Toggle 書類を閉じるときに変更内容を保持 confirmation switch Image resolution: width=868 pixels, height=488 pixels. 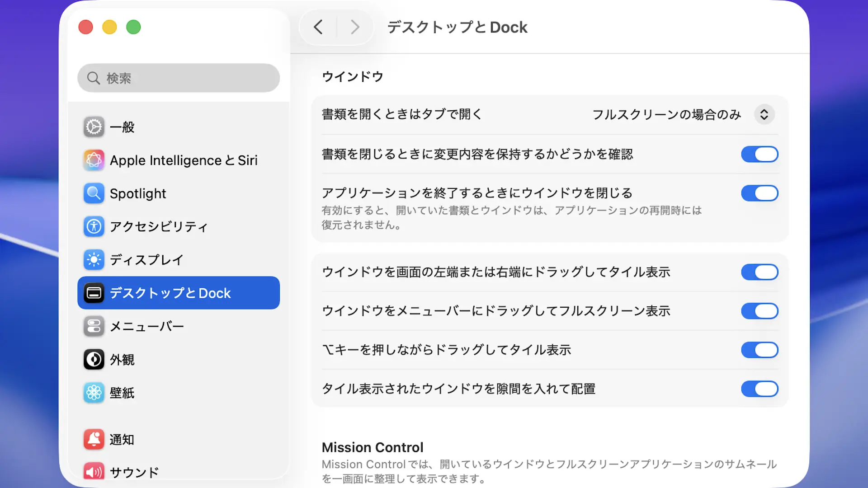point(759,154)
